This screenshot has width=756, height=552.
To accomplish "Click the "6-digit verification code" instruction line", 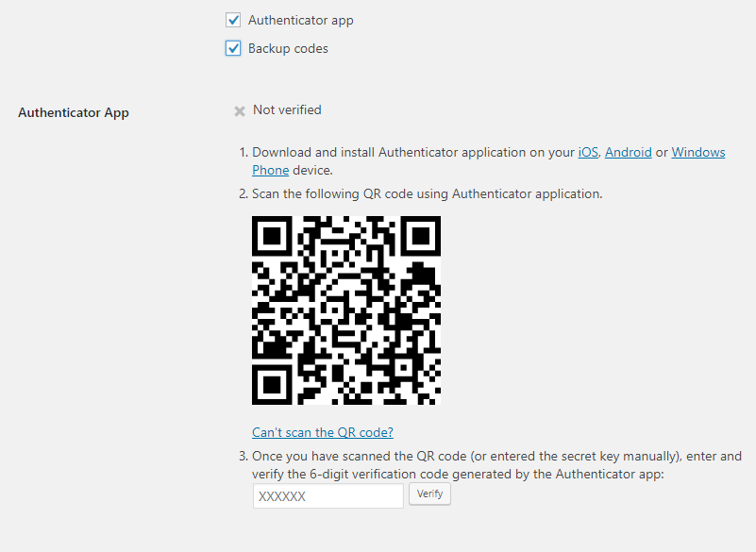I will (x=458, y=475).
